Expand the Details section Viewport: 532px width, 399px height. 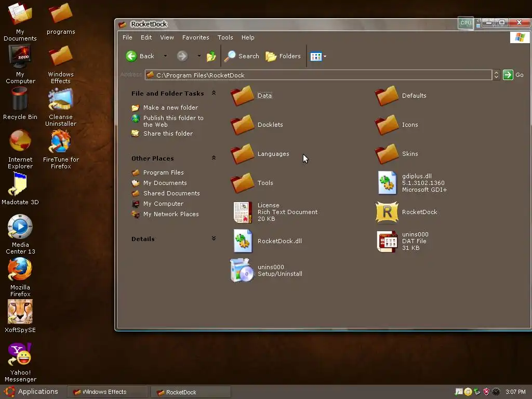coord(214,238)
